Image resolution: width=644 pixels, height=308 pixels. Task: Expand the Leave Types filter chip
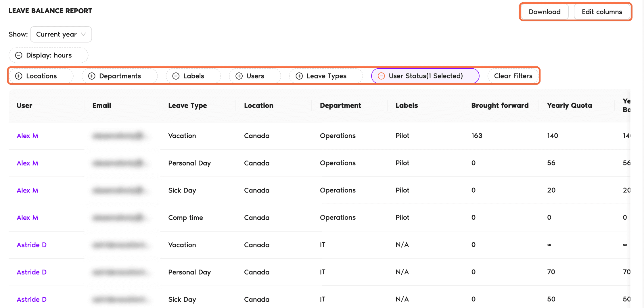coord(326,76)
